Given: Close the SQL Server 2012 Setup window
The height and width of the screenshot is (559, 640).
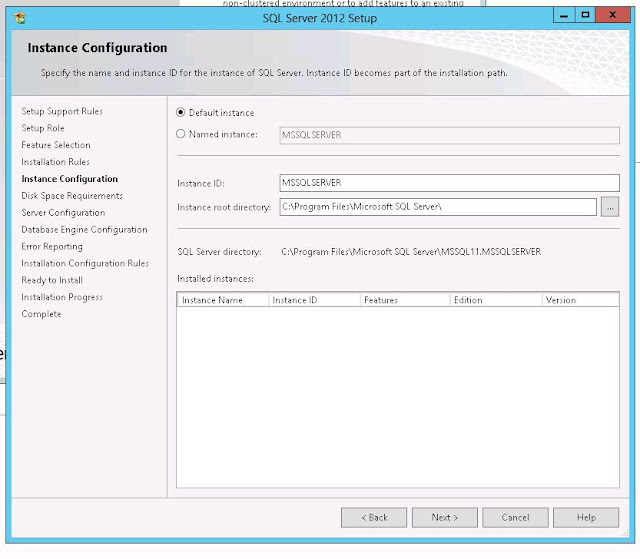Looking at the screenshot, I should click(x=612, y=16).
